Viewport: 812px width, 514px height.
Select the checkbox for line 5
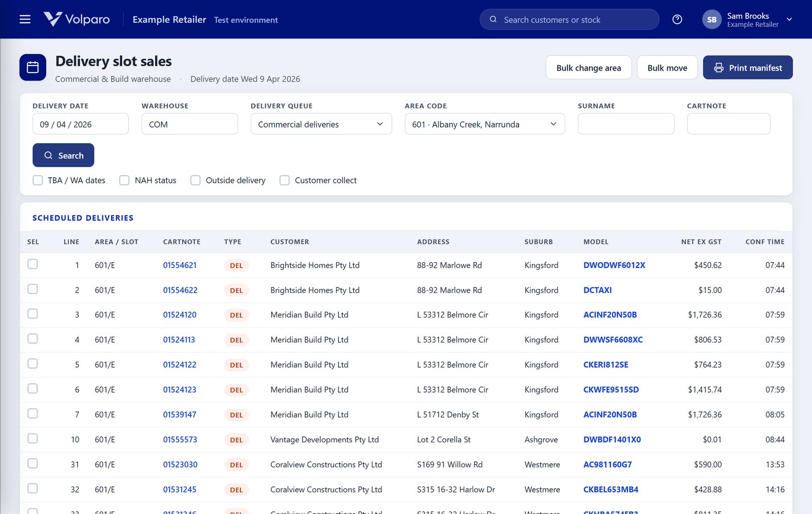(x=32, y=364)
